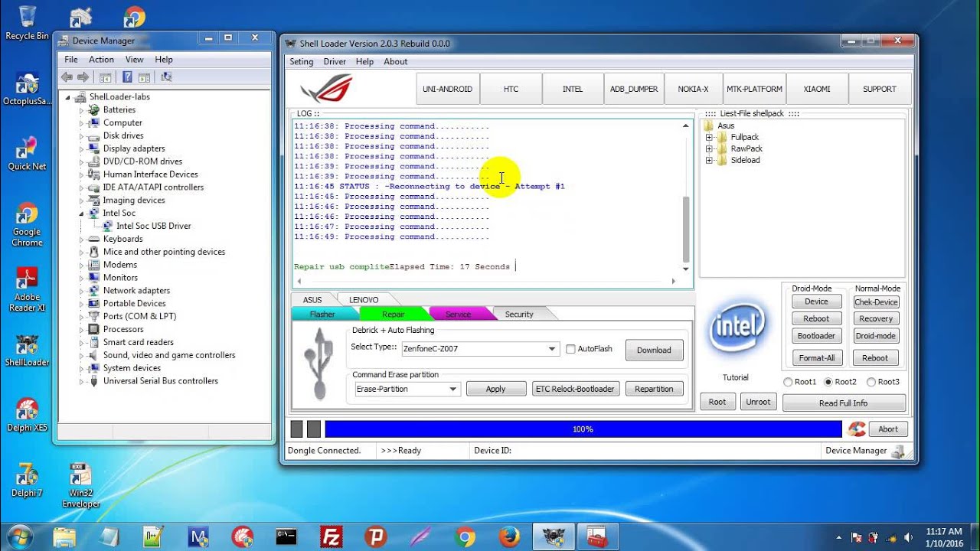This screenshot has height=551, width=980.
Task: Click the MTK-PLATFORM button
Action: tap(755, 89)
